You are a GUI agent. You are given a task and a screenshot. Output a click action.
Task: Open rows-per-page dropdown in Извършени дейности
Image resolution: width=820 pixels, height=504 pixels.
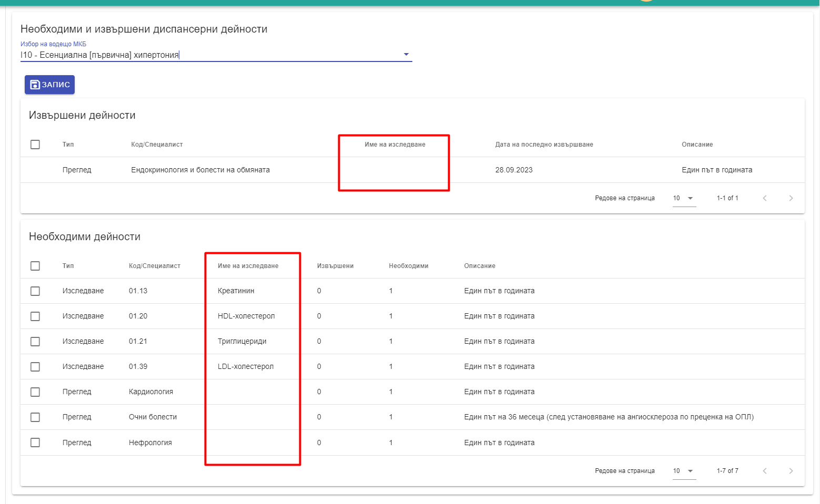(x=684, y=198)
